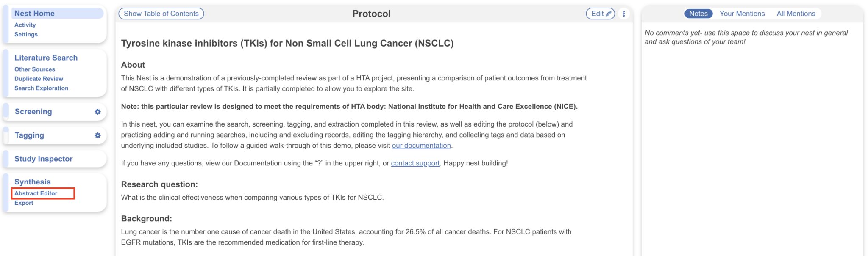Open the 'our documentation' link
The image size is (868, 256).
[x=421, y=146]
